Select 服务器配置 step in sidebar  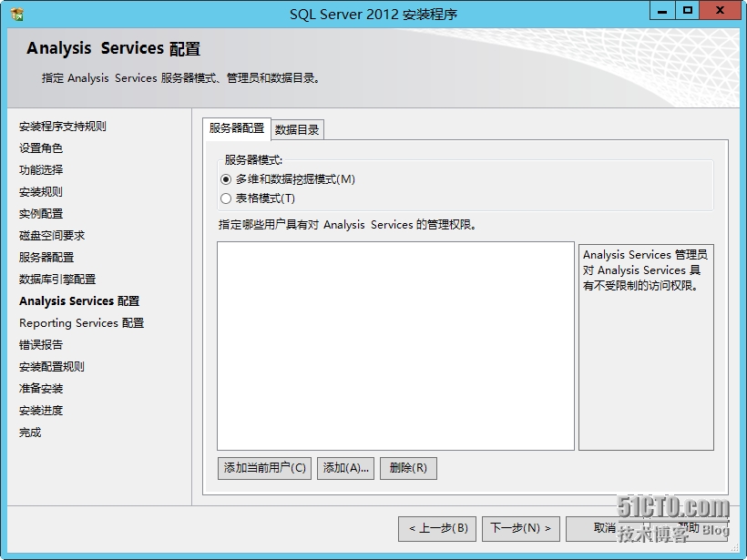point(46,258)
